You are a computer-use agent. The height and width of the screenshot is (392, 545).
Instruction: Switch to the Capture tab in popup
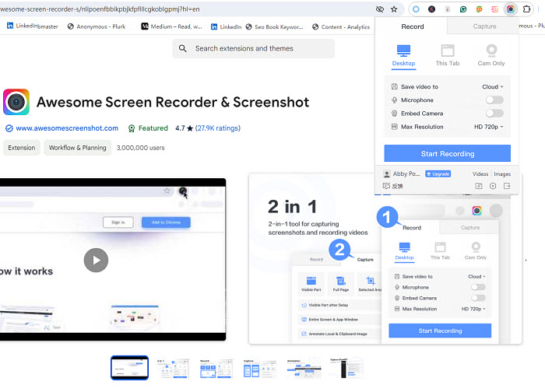point(484,26)
